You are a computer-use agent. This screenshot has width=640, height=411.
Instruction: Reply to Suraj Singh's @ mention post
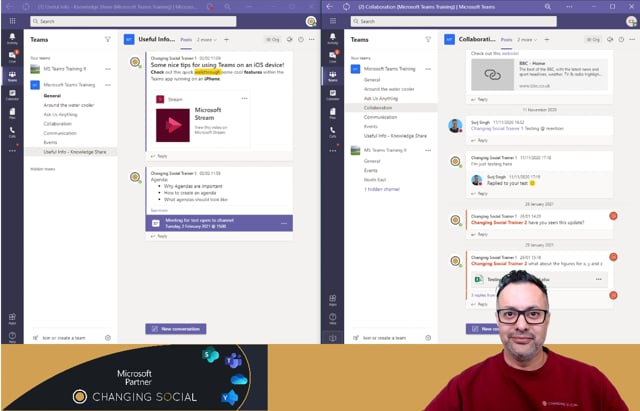[480, 140]
